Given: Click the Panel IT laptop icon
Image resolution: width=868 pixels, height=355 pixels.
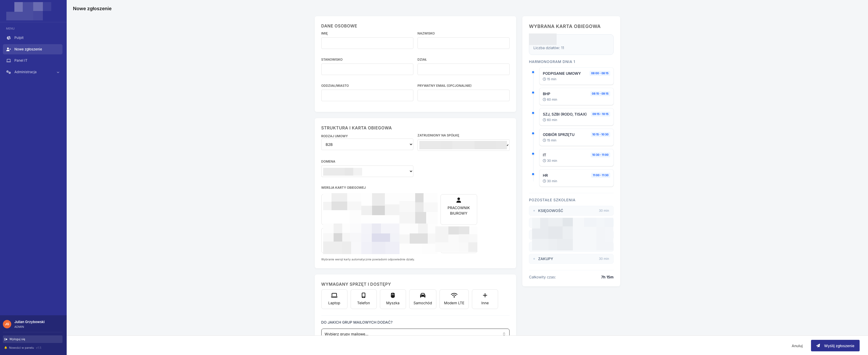Looking at the screenshot, I should [x=9, y=61].
